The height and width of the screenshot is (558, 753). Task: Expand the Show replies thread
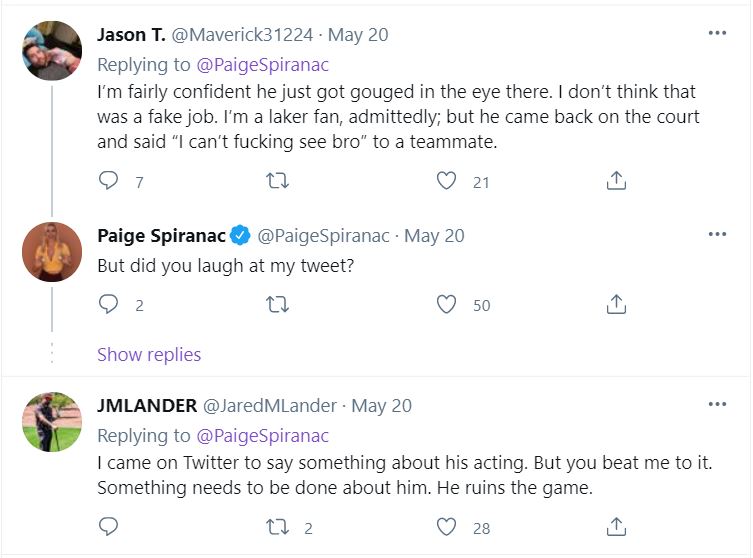pos(149,355)
